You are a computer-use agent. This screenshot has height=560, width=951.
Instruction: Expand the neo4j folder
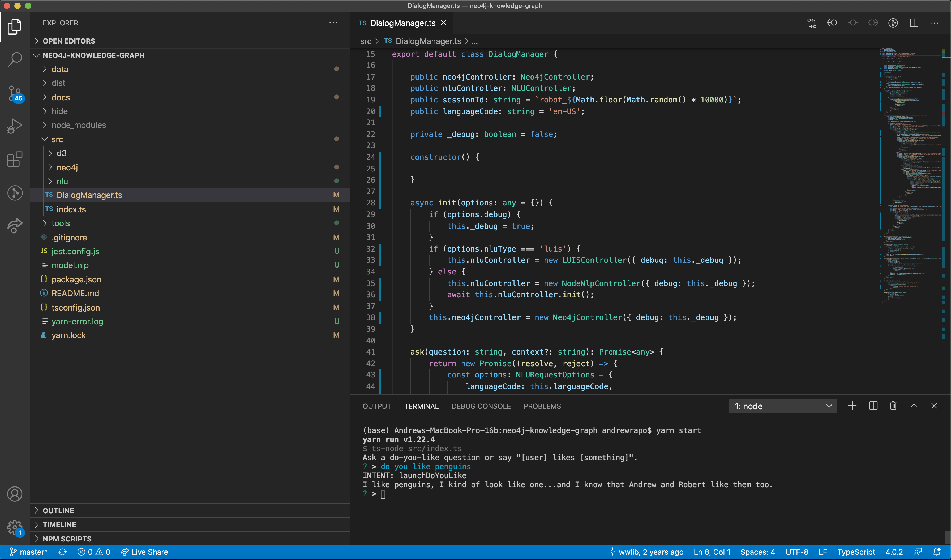[190, 167]
